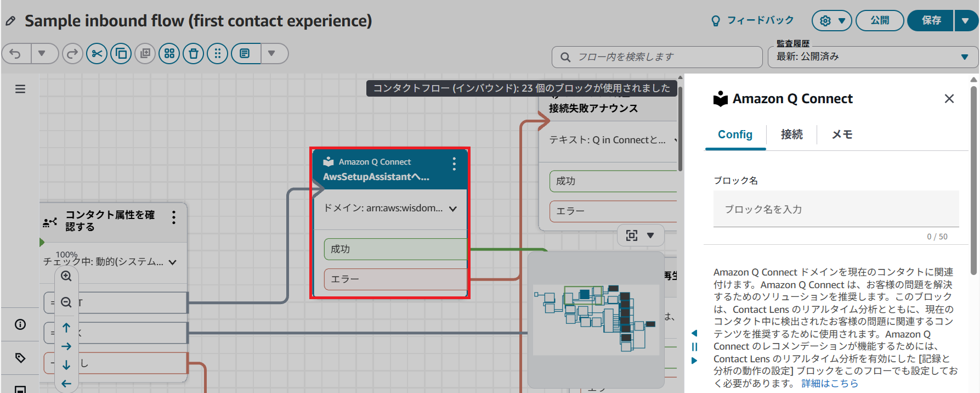The width and height of the screenshot is (980, 393).
Task: Undo the last flow change
Action: coord(16,54)
